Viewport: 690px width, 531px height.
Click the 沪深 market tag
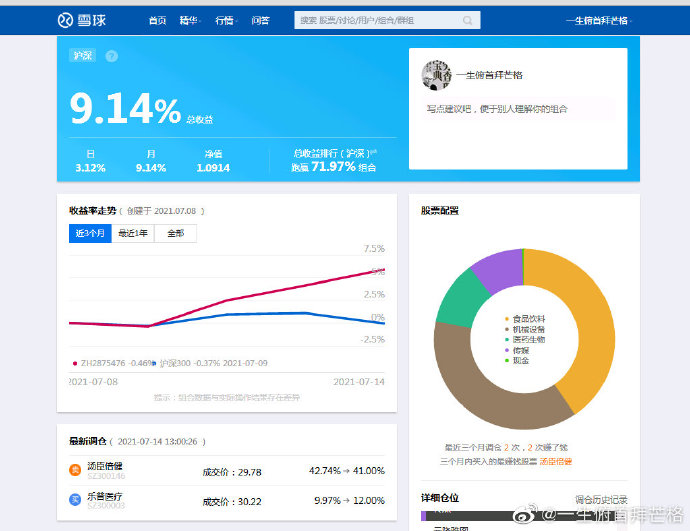[x=83, y=55]
